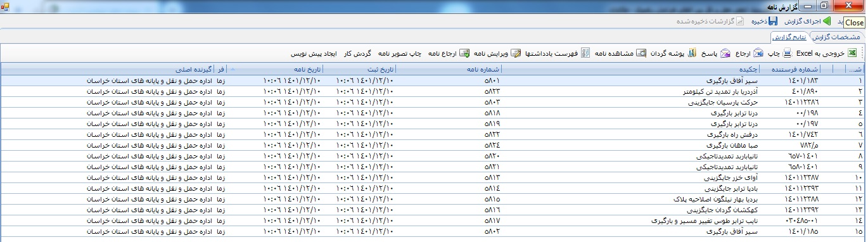The image size is (868, 242).
Task: Sort by گیرنده اصلی column header
Action: pos(108,69)
